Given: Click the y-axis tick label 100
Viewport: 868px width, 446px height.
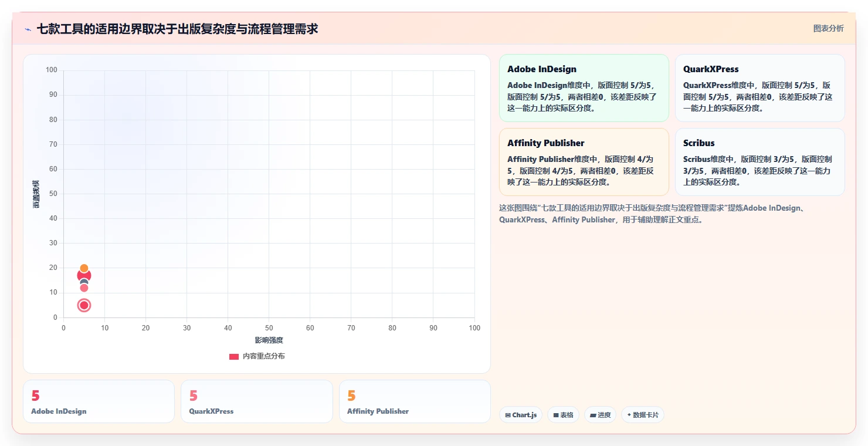Looking at the screenshot, I should pos(52,70).
